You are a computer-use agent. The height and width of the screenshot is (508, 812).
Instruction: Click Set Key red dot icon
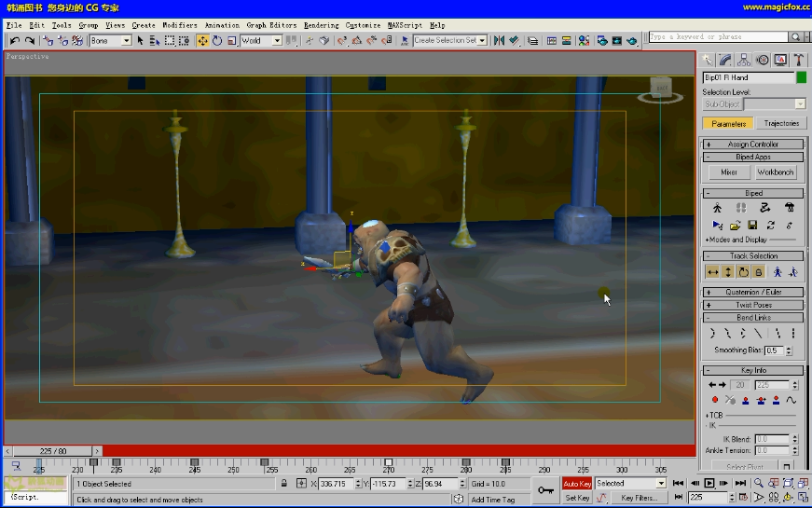(x=715, y=400)
